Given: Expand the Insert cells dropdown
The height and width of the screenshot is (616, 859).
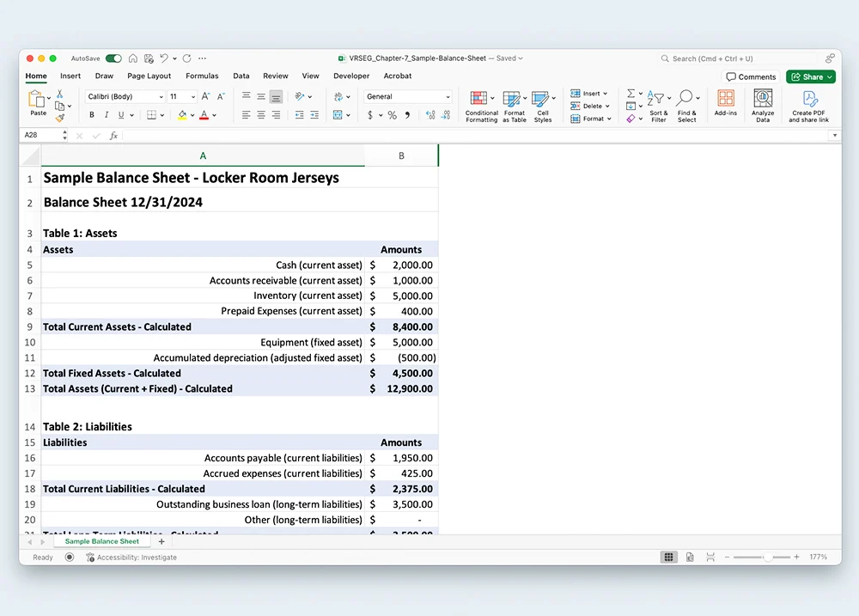Looking at the screenshot, I should pyautogui.click(x=606, y=94).
